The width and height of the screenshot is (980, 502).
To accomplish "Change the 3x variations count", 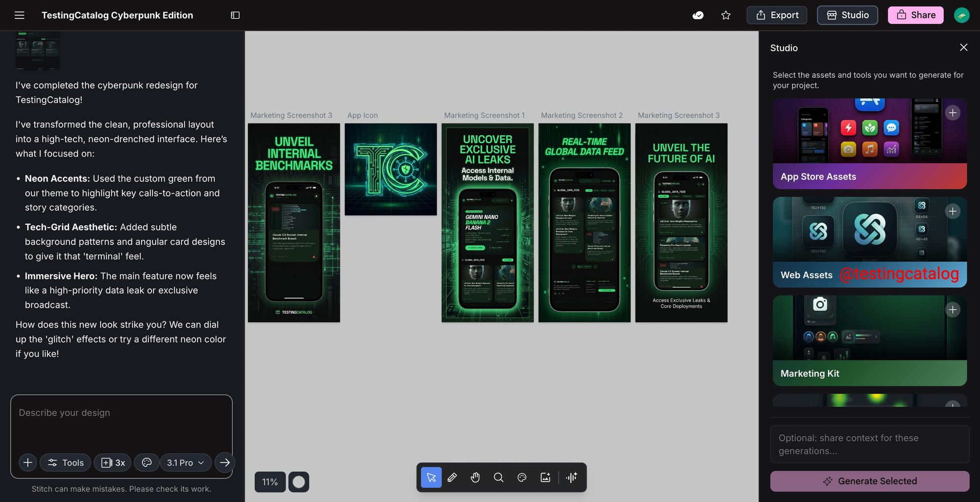I will 113,463.
